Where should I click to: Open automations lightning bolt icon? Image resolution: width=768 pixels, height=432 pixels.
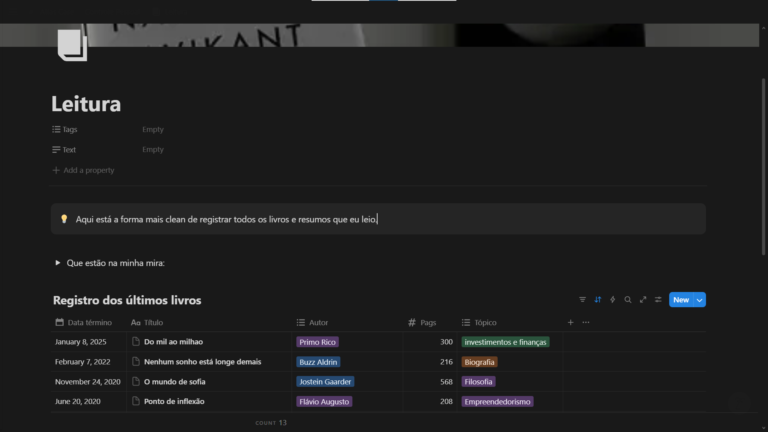tap(612, 300)
